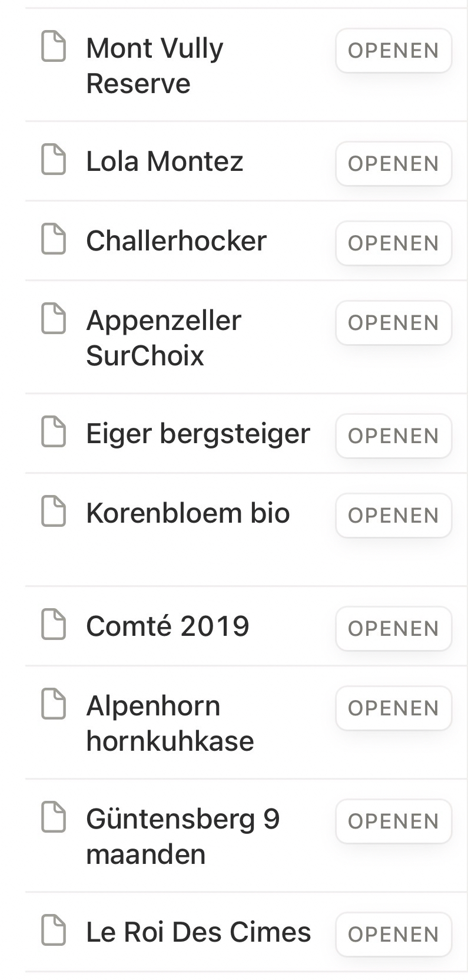This screenshot has width=468, height=980.
Task: Click the page icon beside Güntensberg 9 maanden
Action: point(54,818)
